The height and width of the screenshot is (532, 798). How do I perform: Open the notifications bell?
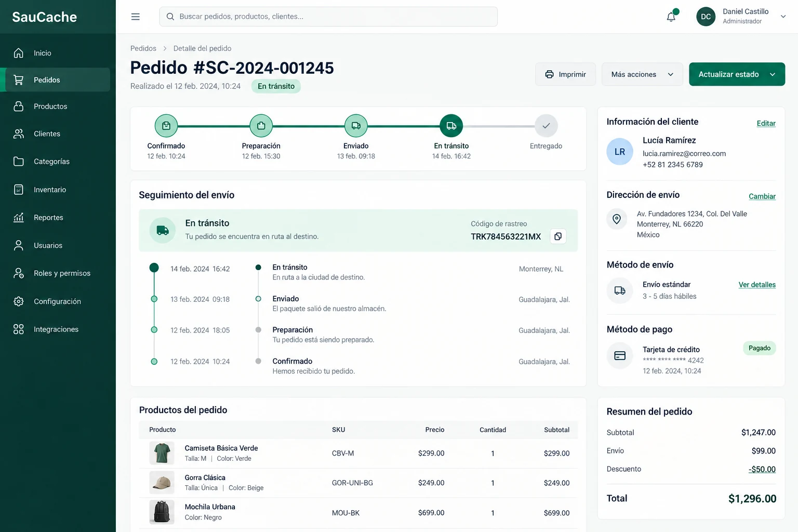click(x=671, y=17)
